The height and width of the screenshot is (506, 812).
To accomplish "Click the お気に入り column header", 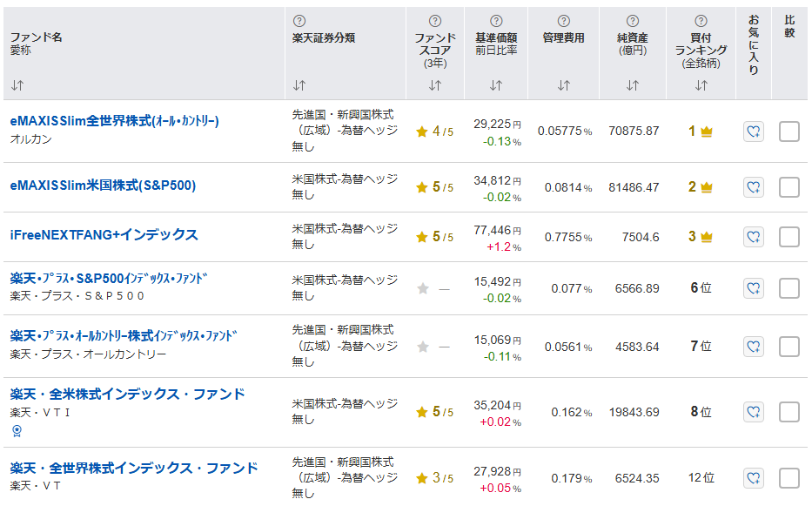I will (754, 44).
